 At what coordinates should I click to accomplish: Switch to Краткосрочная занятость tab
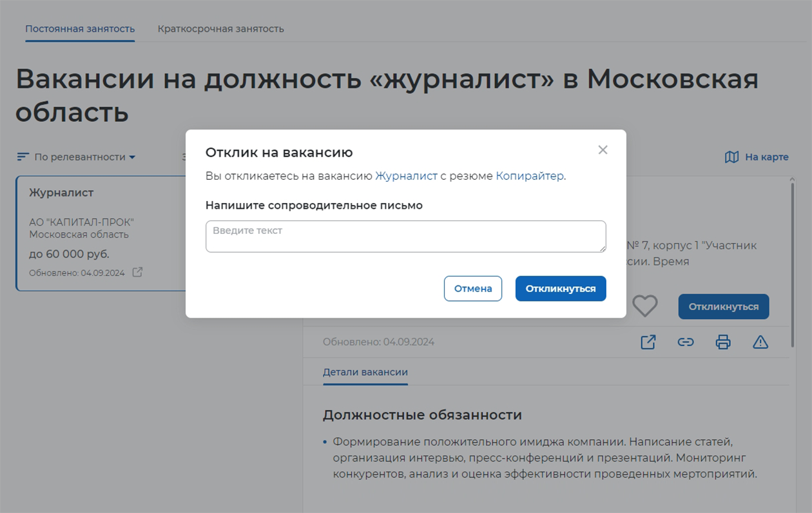tap(221, 29)
